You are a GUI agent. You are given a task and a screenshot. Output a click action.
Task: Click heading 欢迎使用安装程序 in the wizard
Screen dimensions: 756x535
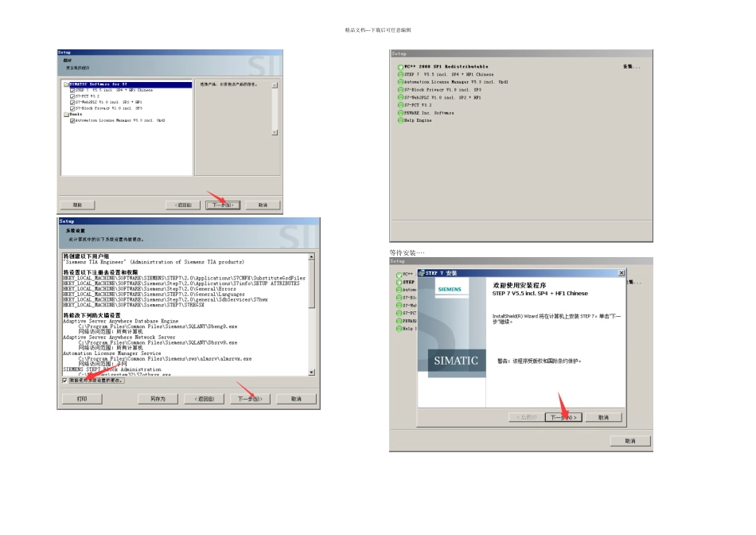click(520, 285)
